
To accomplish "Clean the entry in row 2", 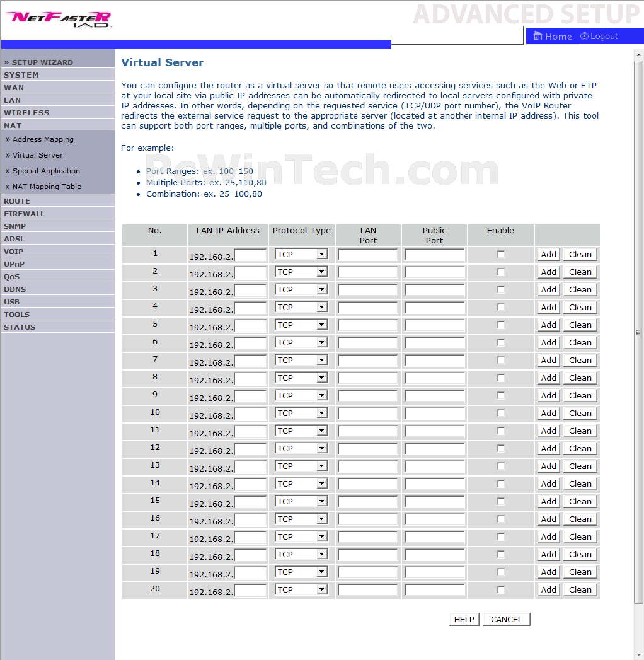I will click(580, 272).
